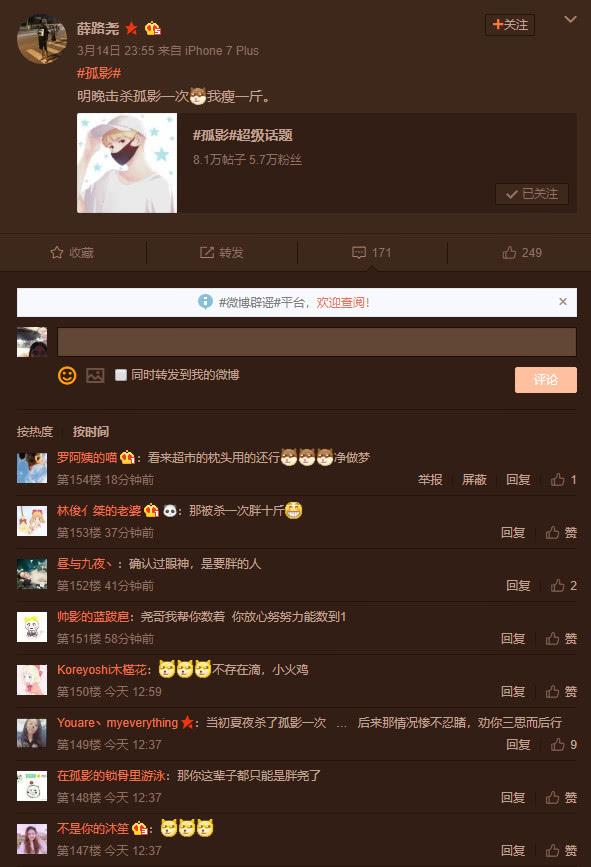Viewport: 591px width, 867px height.
Task: Open the 欢迎查询 link in notice banner
Action: (343, 302)
